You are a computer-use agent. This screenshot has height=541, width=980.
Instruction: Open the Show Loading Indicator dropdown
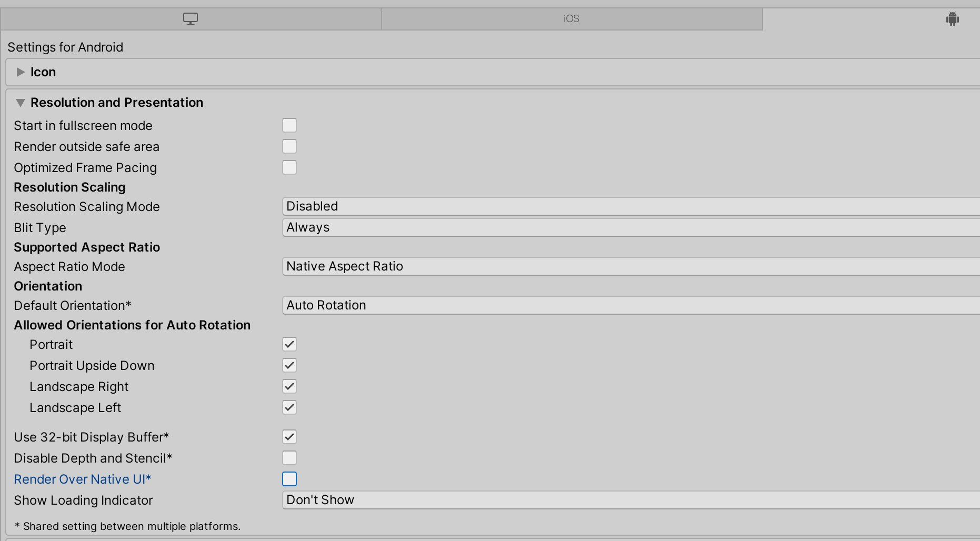coord(631,500)
